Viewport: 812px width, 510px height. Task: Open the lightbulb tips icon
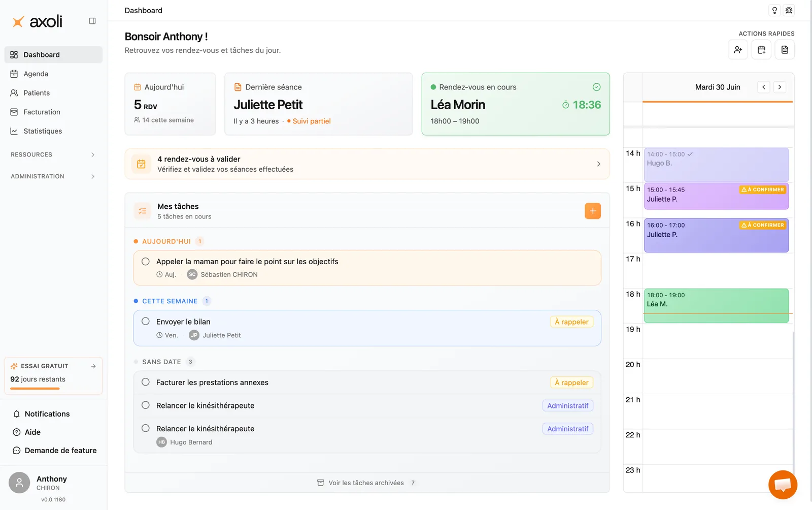coord(774,10)
